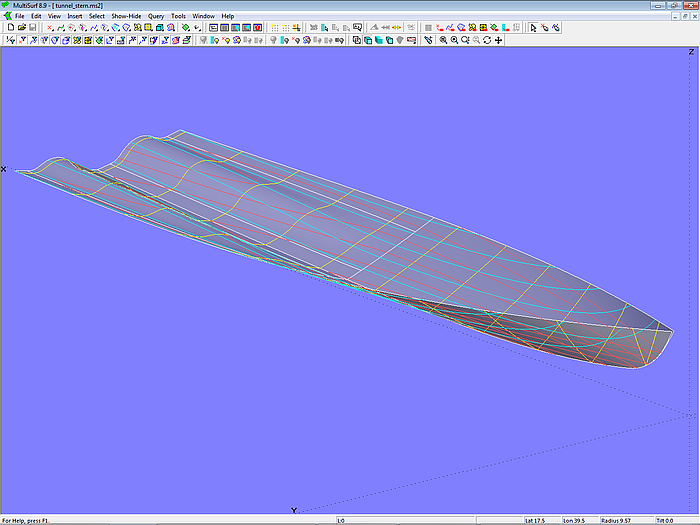Click the circular rotate view icon
Image resolution: width=700 pixels, height=525 pixels.
(487, 40)
